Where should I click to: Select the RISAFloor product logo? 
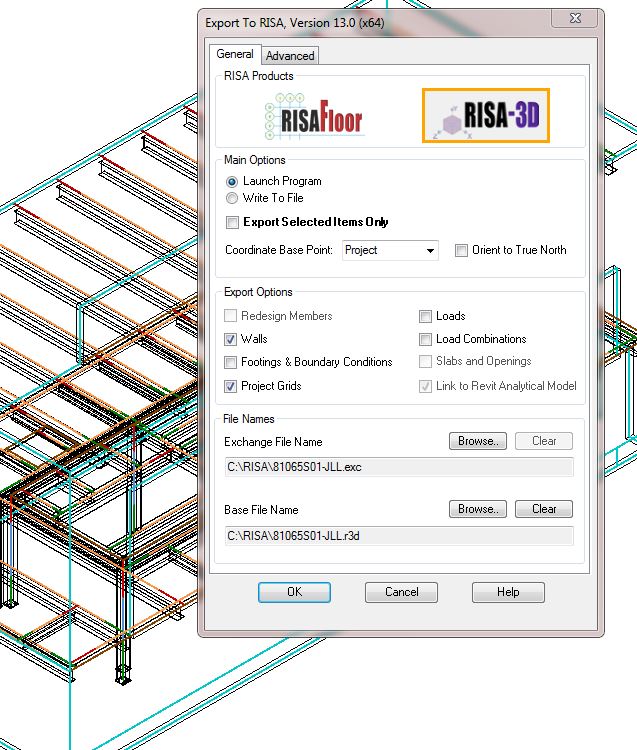click(x=314, y=116)
